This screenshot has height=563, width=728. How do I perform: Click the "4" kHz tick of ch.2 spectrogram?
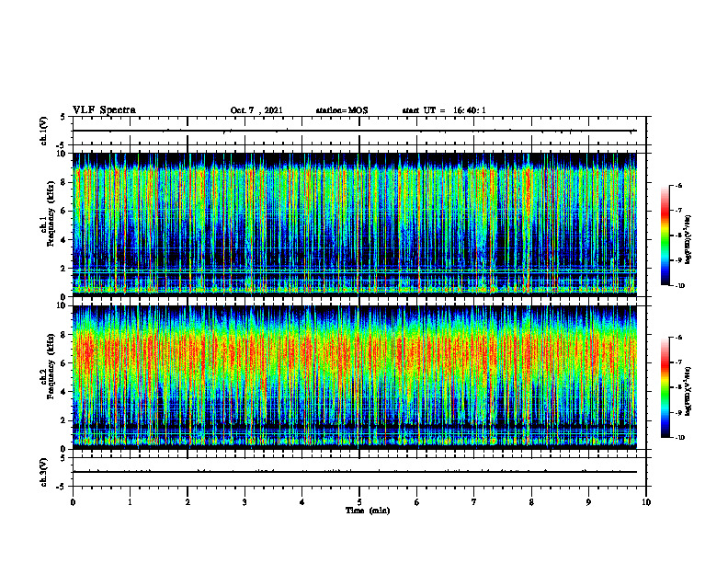tap(64, 392)
